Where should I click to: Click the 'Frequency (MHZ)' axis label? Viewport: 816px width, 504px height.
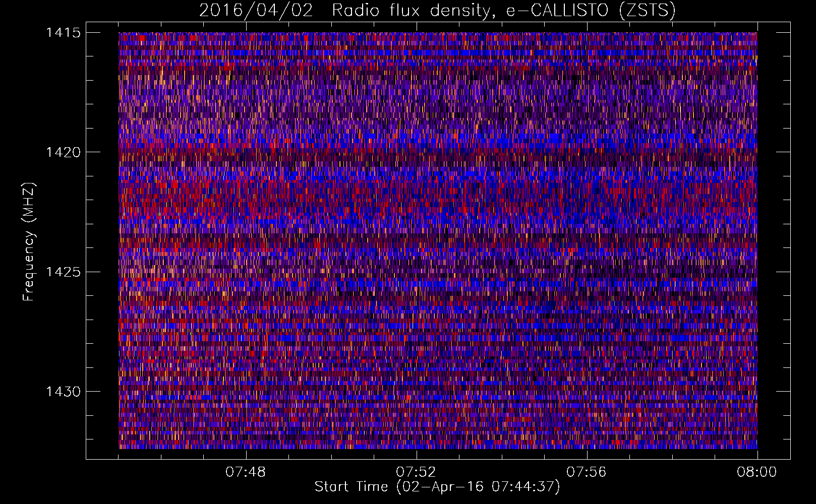click(x=29, y=241)
